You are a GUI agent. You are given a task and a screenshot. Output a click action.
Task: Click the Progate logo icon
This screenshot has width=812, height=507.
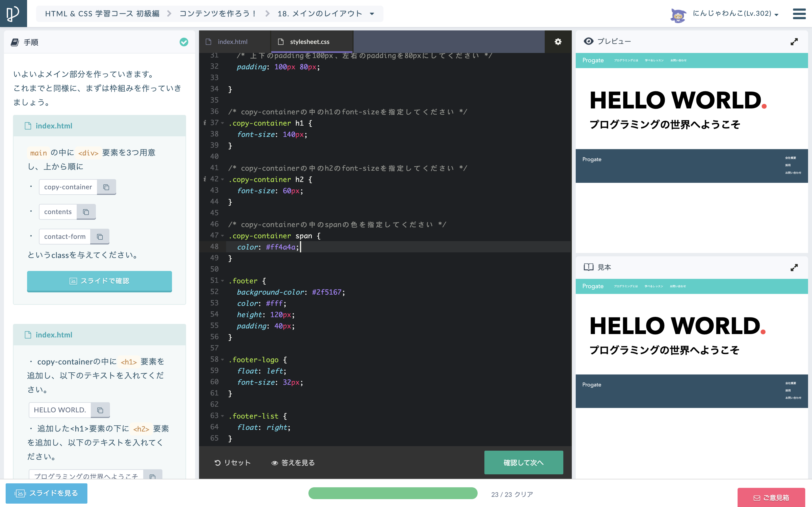point(13,14)
